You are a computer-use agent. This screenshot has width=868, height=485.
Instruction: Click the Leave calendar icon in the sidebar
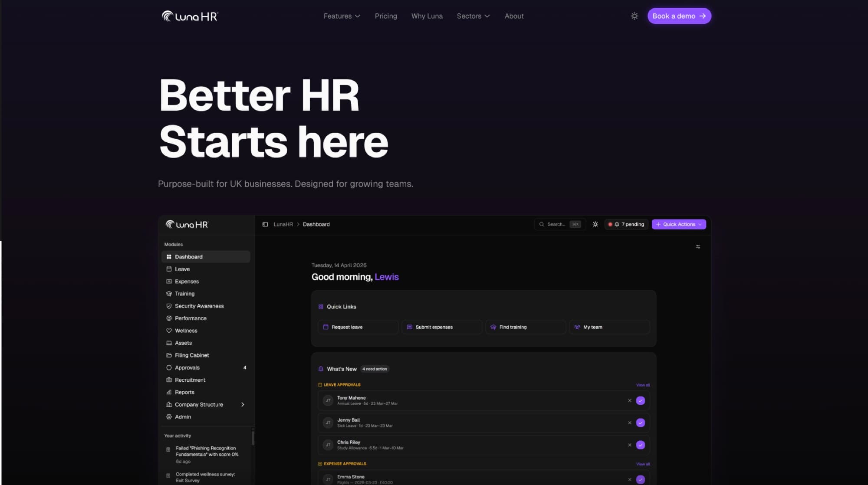(x=169, y=269)
